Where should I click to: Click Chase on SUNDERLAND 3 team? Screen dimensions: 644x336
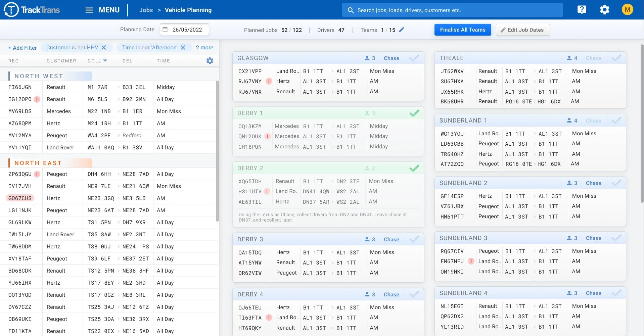coord(593,238)
